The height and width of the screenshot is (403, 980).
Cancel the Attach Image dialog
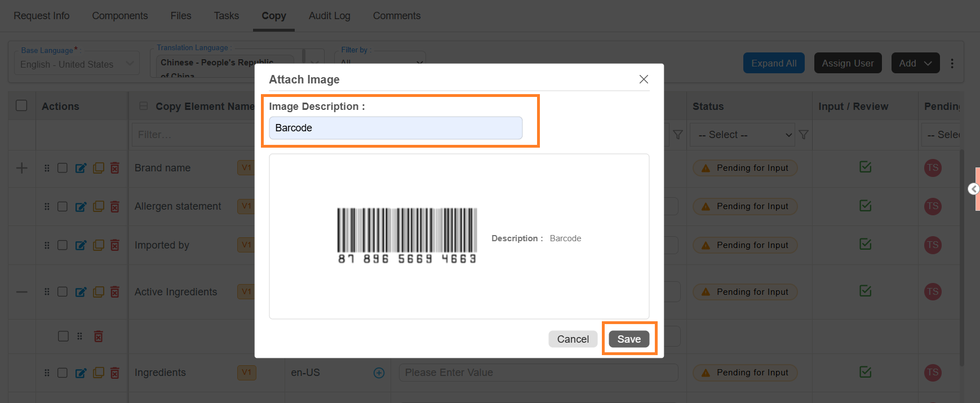[x=573, y=339]
